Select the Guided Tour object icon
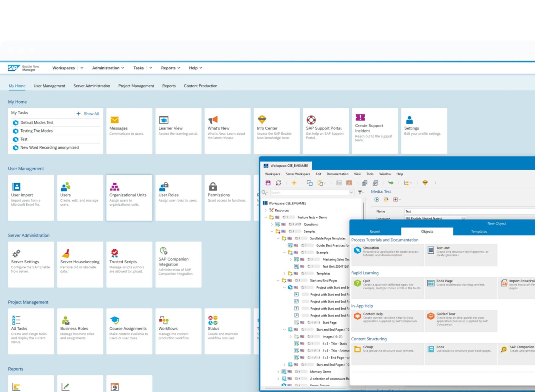This screenshot has height=392, width=535. [x=431, y=316]
